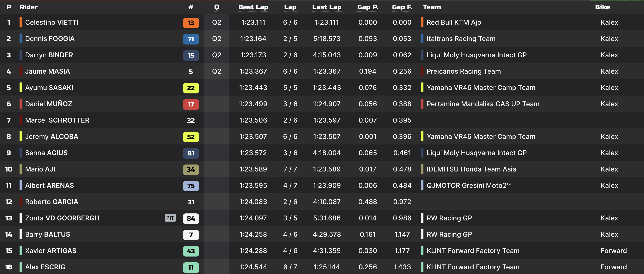Screen dimensions: 644x274
Task: Click Barry Baltus's white number 7 badge
Action: pos(191,235)
